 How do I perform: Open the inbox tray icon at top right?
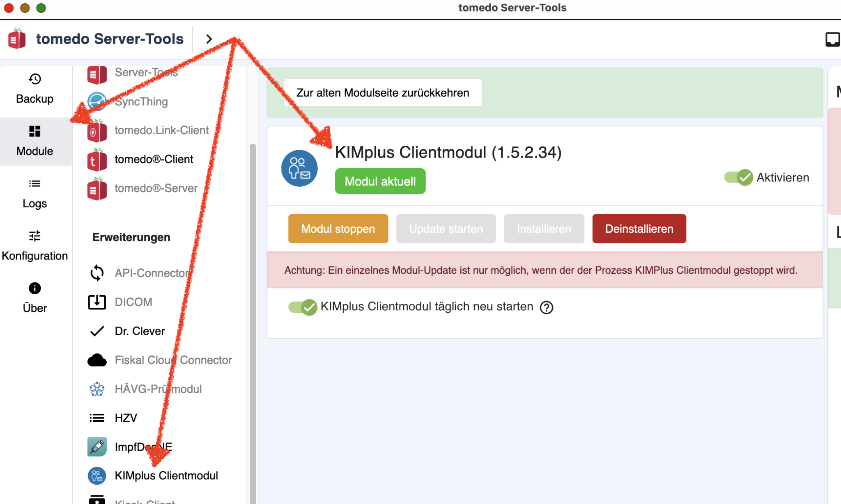pyautogui.click(x=833, y=39)
